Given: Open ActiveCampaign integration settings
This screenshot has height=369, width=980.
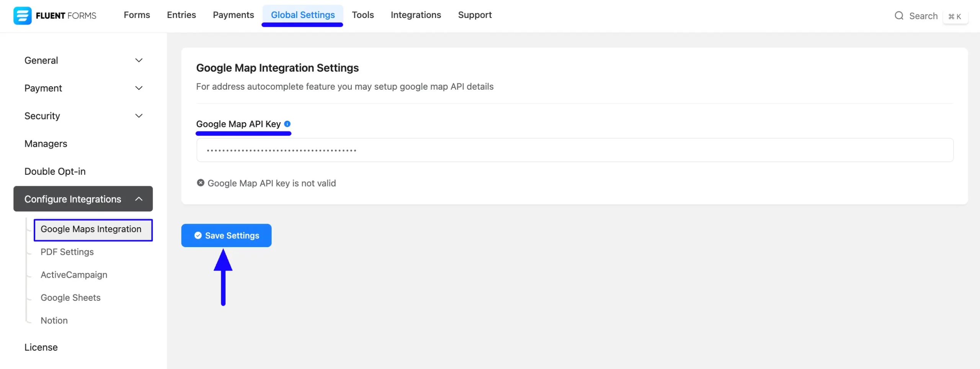Looking at the screenshot, I should click(74, 275).
